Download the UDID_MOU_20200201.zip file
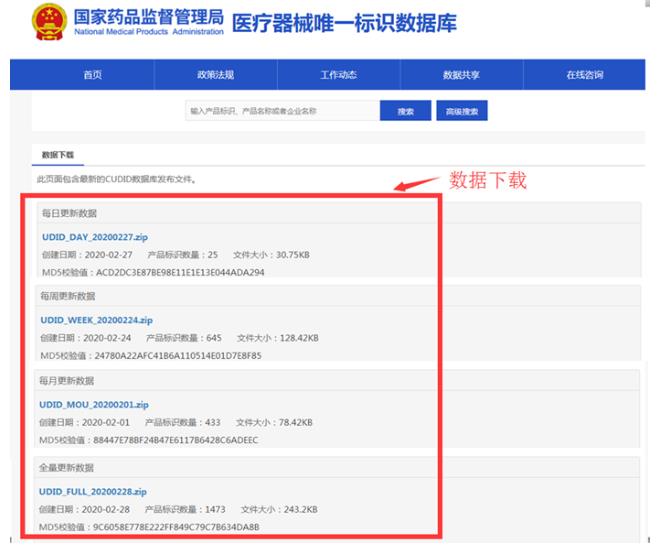 point(94,404)
